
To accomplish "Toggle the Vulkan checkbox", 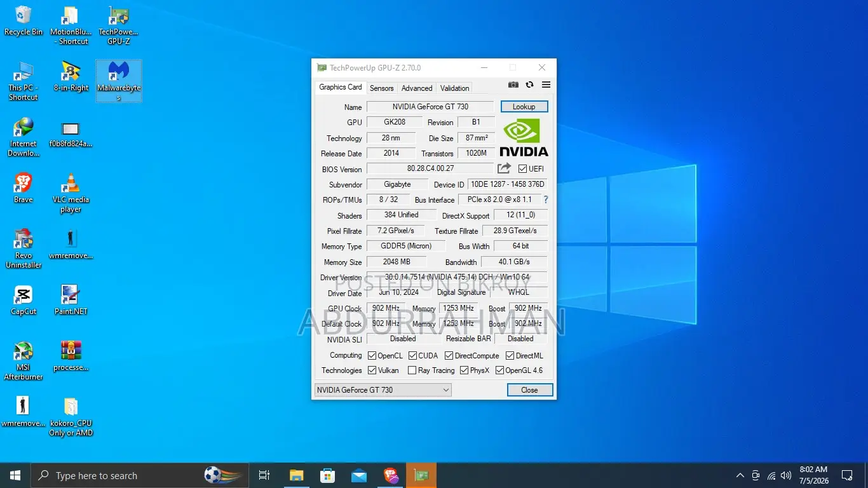I will point(372,370).
